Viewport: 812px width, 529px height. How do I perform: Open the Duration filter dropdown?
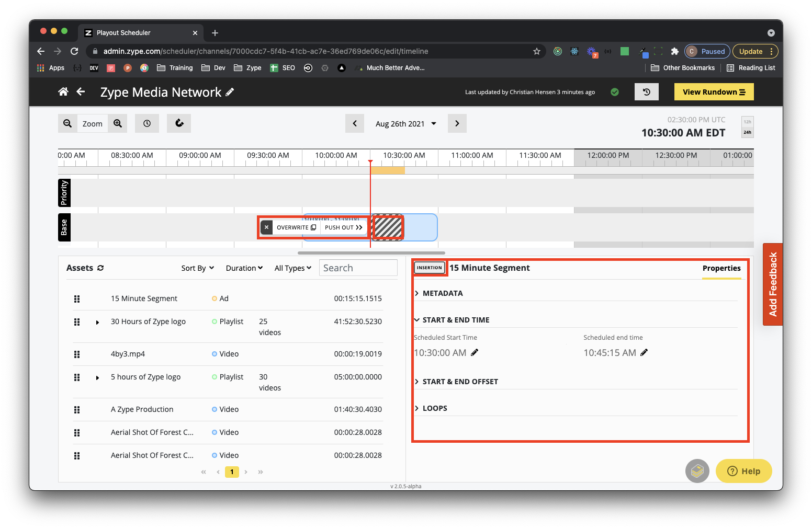244,268
